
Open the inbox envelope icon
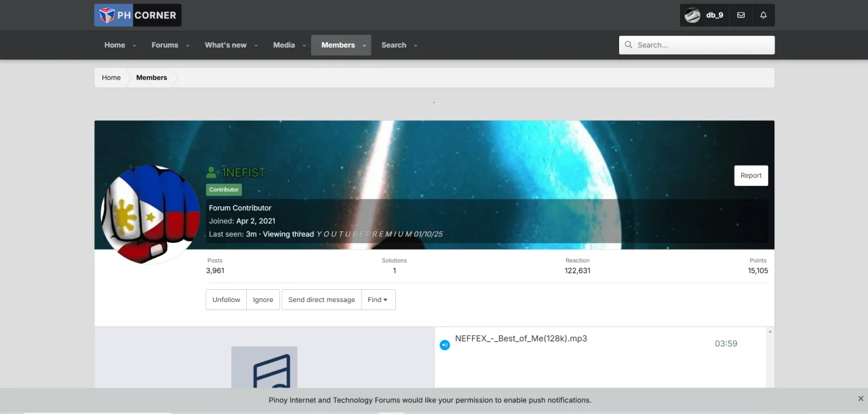pyautogui.click(x=741, y=15)
